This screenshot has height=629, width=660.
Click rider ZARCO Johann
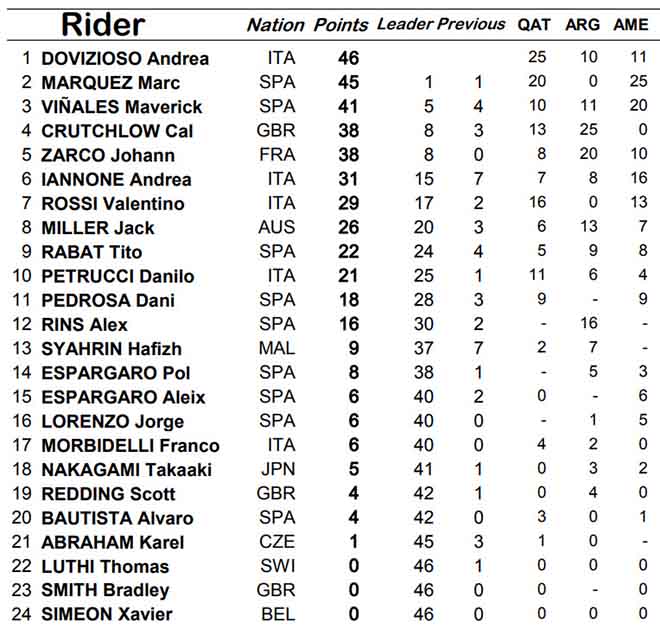click(108, 155)
